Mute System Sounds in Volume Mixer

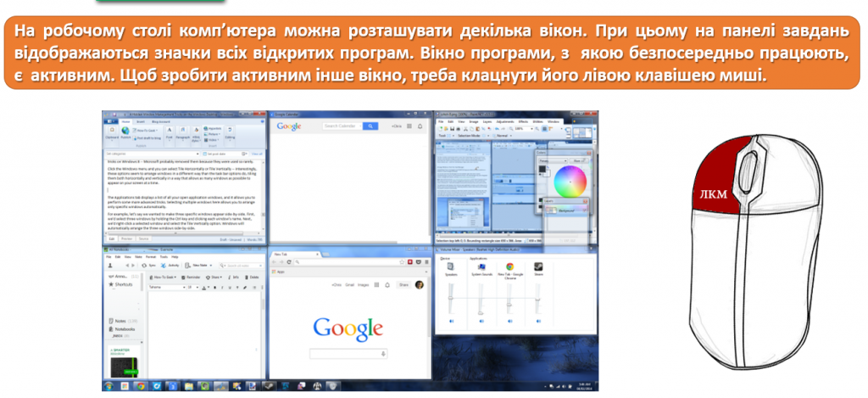pos(481,322)
